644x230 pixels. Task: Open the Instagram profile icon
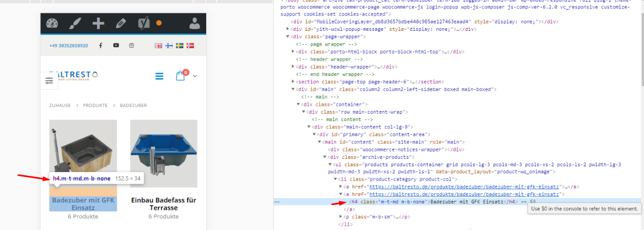131,46
